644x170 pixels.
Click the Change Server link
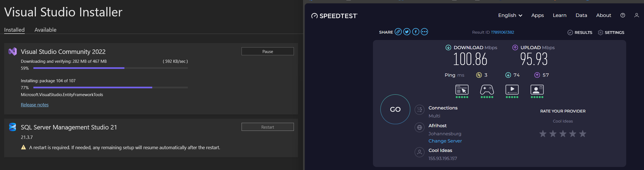(445, 141)
